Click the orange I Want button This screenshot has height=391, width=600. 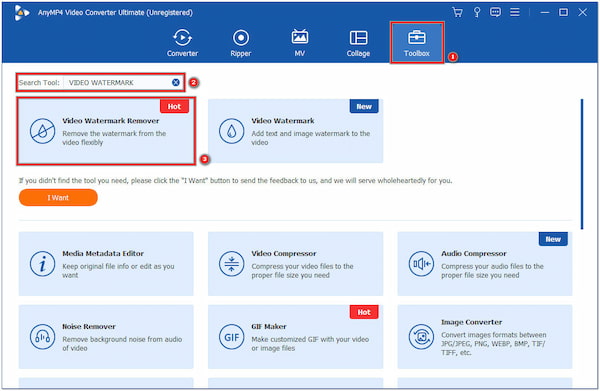pyautogui.click(x=58, y=197)
